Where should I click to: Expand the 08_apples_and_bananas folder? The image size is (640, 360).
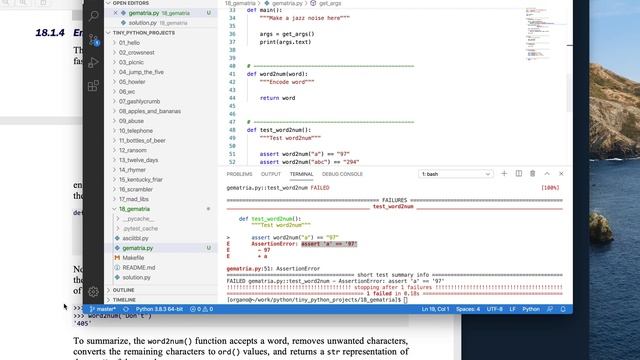point(161,111)
